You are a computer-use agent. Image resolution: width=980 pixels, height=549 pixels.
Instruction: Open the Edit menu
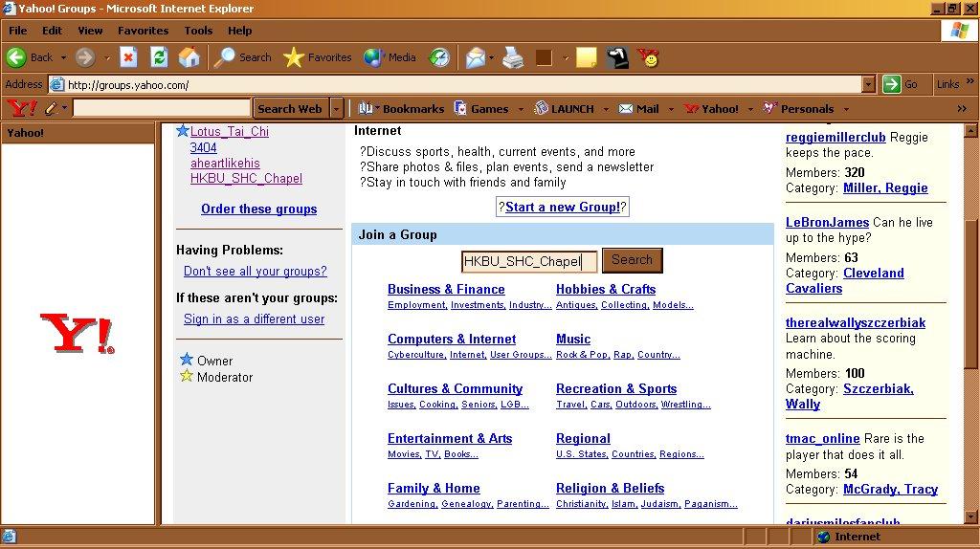click(52, 30)
